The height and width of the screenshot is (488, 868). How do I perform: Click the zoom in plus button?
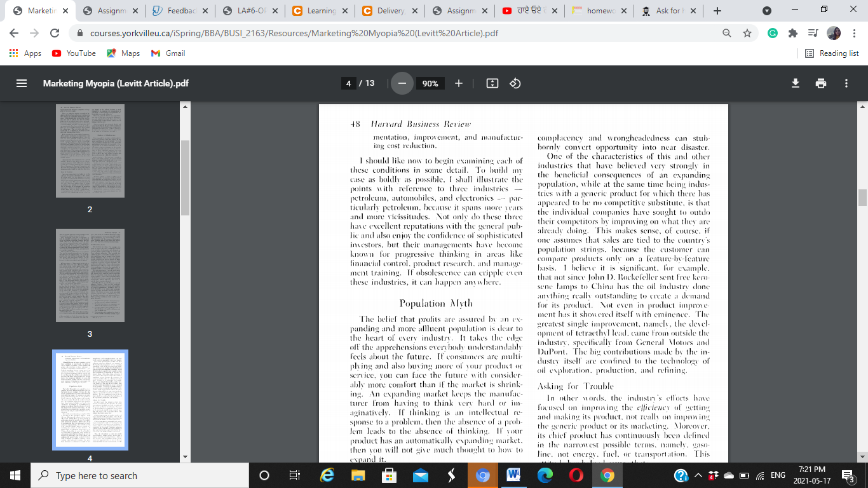tap(459, 83)
